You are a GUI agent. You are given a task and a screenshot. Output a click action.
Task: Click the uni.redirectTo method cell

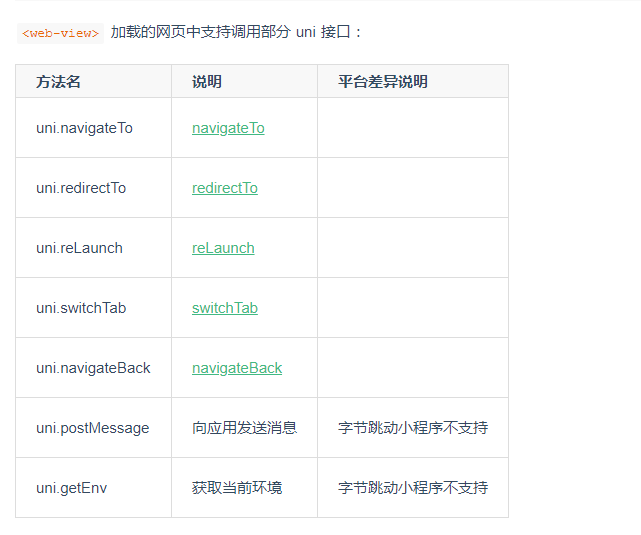tap(94, 188)
